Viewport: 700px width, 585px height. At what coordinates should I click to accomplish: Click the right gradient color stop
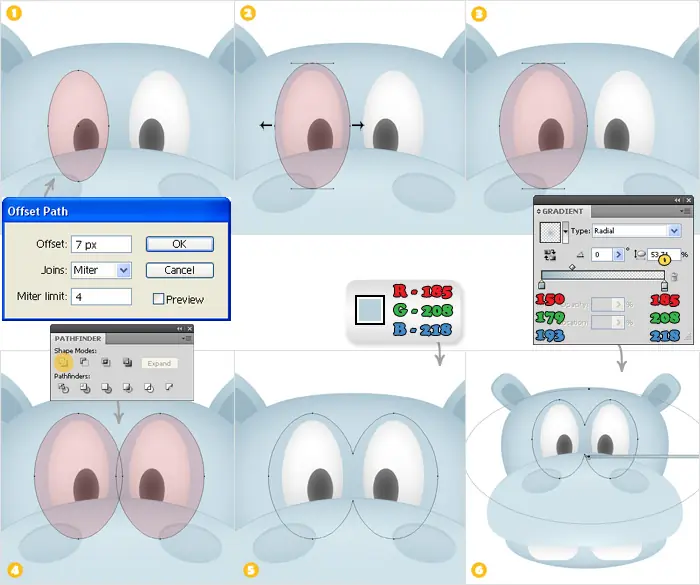coord(664,285)
